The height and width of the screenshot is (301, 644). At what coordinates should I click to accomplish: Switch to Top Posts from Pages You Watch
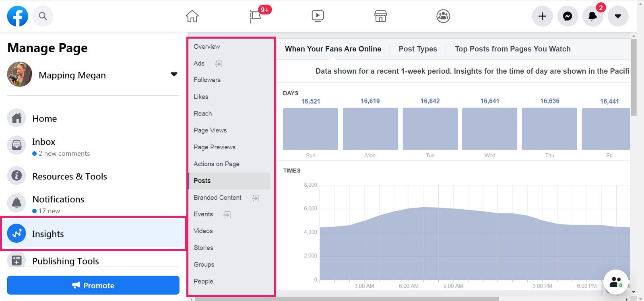(513, 49)
